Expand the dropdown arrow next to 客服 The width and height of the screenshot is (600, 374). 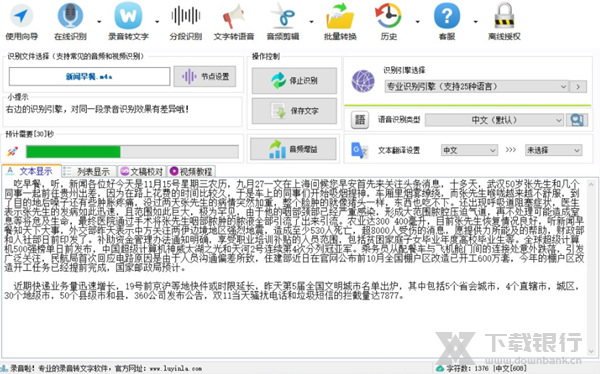click(x=475, y=22)
